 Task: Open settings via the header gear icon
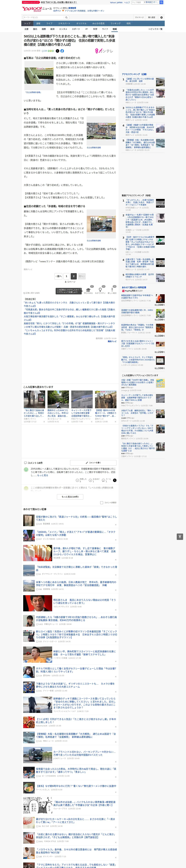tap(161, 18)
